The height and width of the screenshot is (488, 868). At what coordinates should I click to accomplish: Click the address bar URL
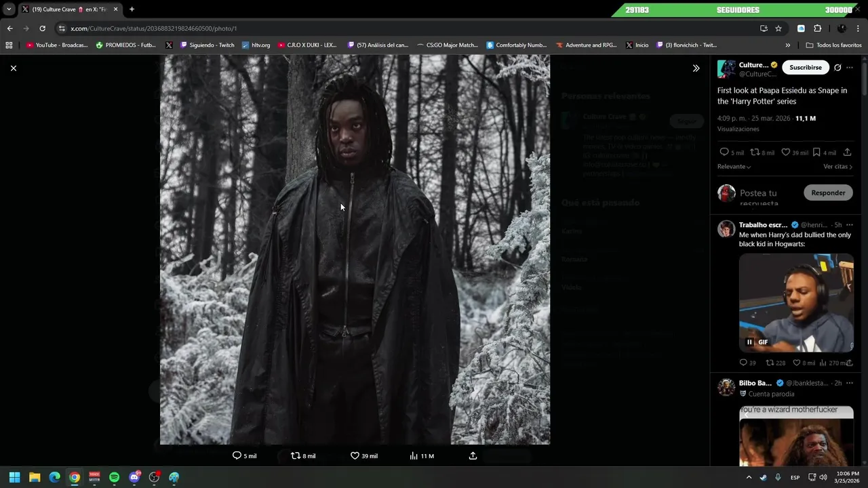pos(154,28)
